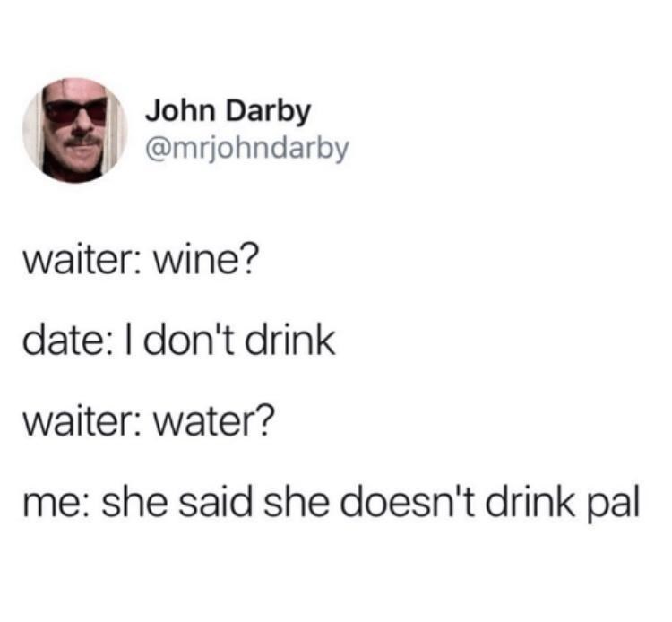Click the word 'wine?' in the tweet
This screenshot has width=672, height=622.
(207, 261)
